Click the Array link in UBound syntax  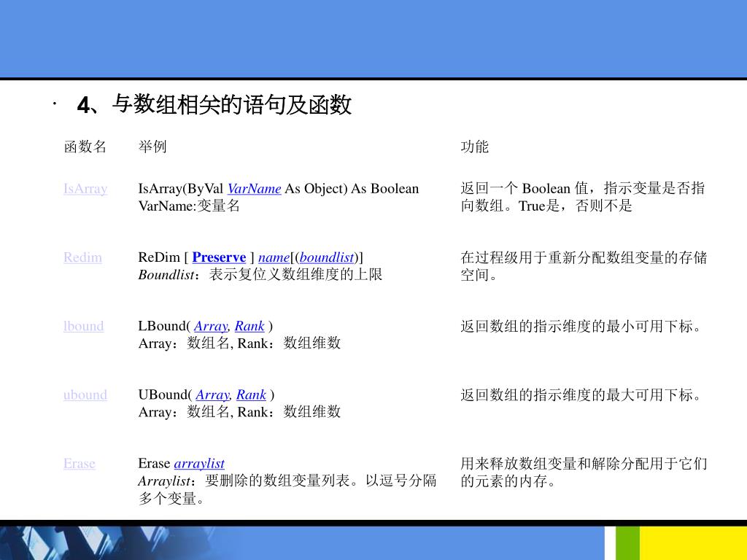[212, 394]
